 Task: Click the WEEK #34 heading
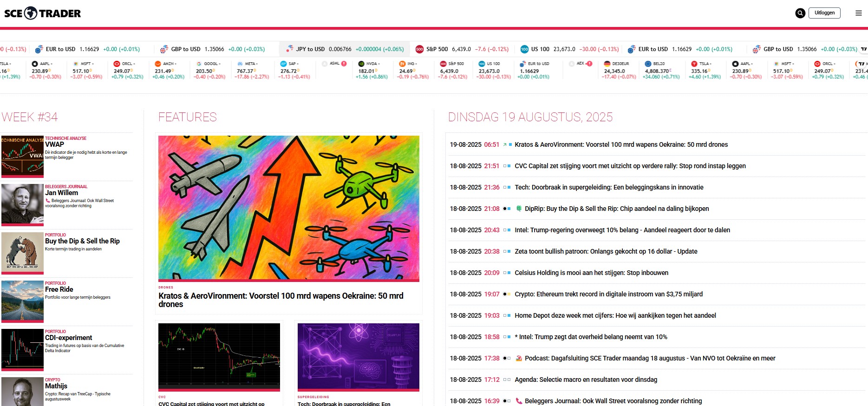point(30,117)
